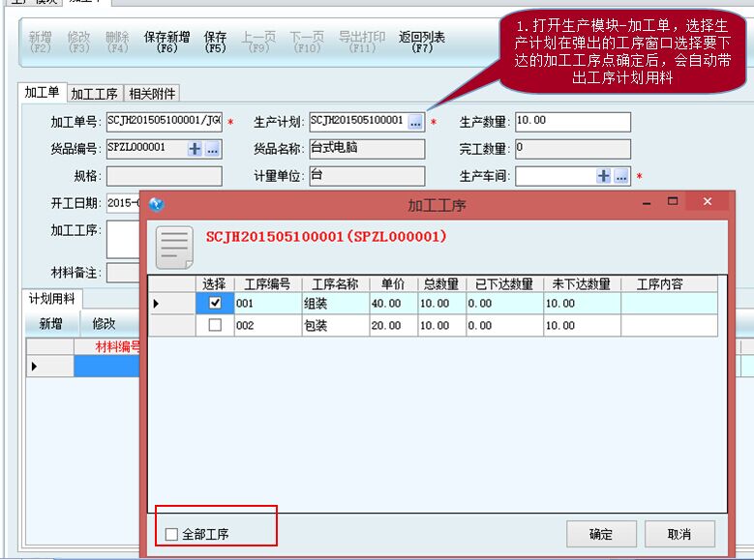
Task: Click the greyed 下一页 (F10) toolbar button
Action: coord(307,42)
